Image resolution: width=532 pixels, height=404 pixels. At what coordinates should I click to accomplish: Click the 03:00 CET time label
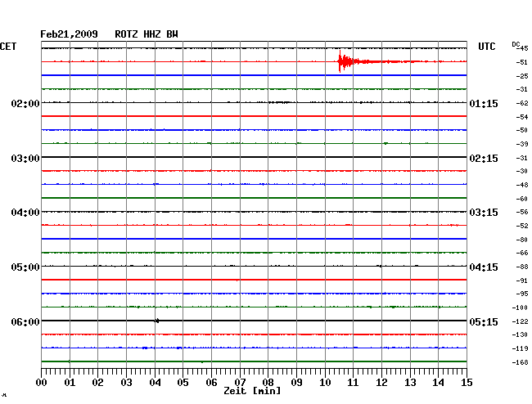pyautogui.click(x=25, y=159)
